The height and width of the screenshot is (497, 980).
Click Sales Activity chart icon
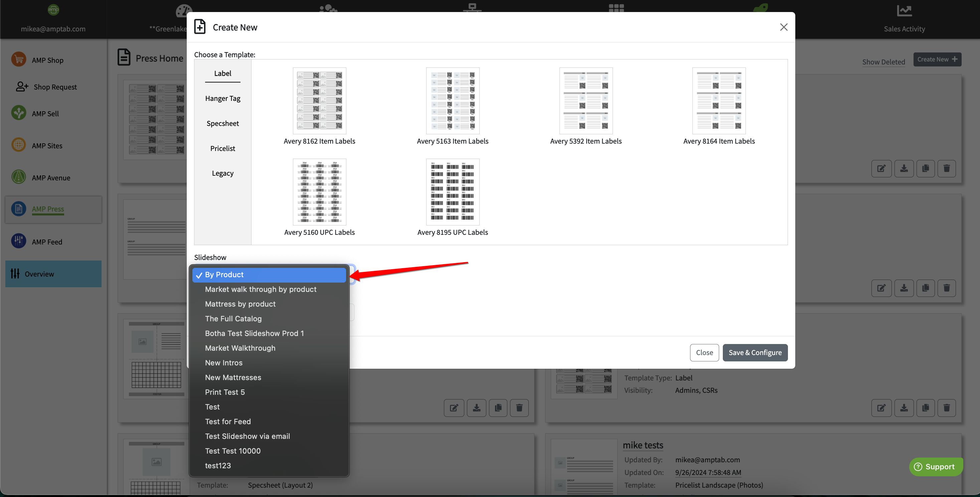[904, 11]
